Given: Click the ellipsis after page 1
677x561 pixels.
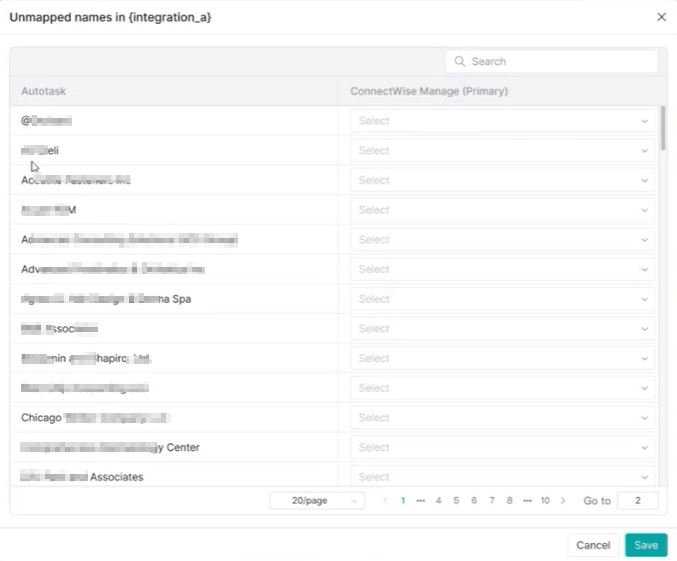Looking at the screenshot, I should tap(421, 500).
